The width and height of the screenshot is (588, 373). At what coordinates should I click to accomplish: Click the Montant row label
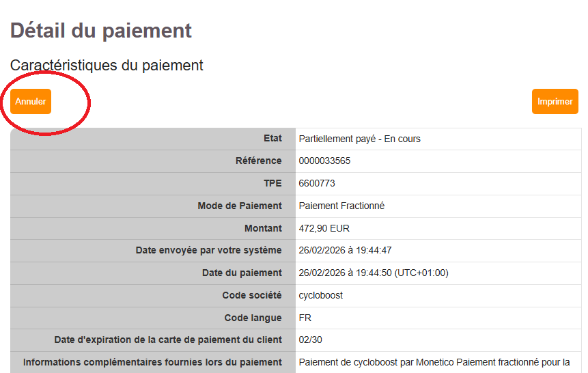coord(263,228)
